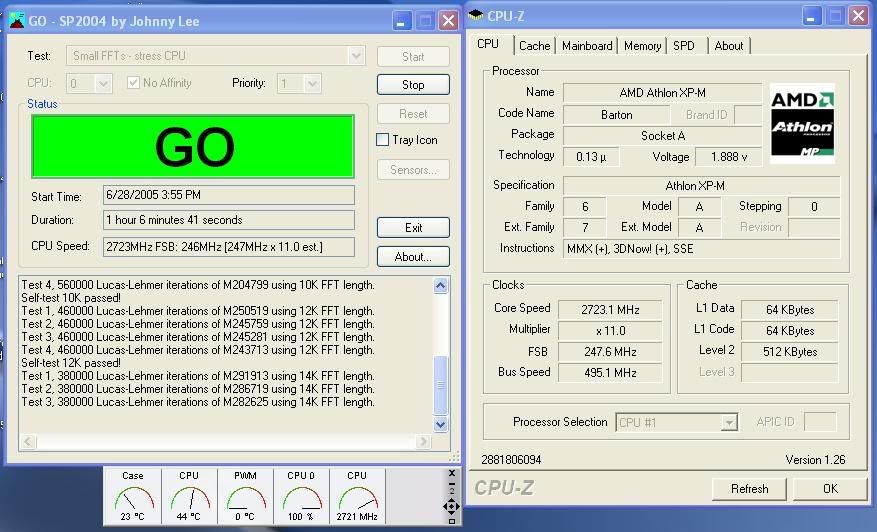Toggle the Tray Icon checkbox
This screenshot has height=532, width=877.
point(383,140)
